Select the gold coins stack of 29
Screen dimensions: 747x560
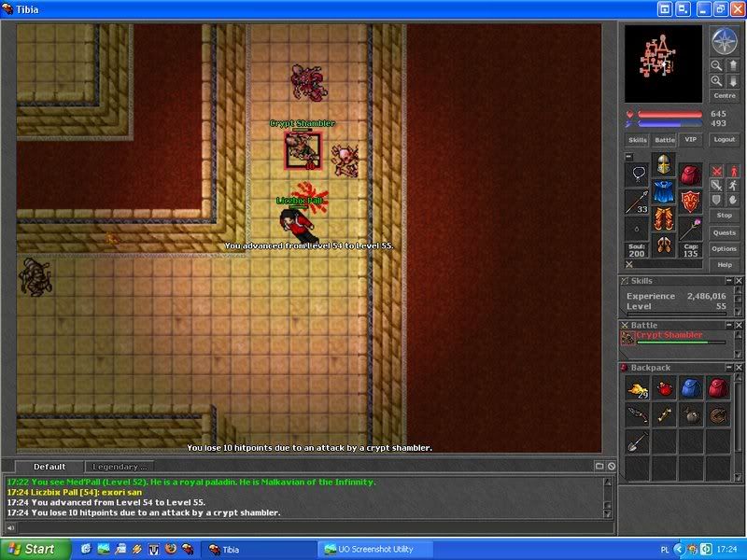[638, 389]
